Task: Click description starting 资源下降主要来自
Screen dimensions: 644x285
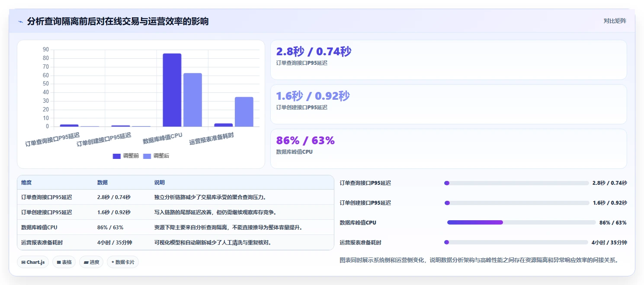Action: (x=229, y=228)
